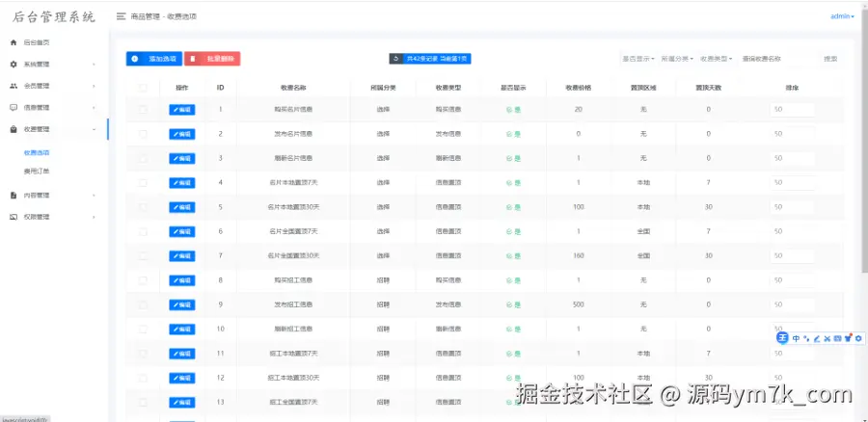Viewport: 868px width, 422px height.
Task: Click the screen icon for 权限管理
Action: click(14, 217)
